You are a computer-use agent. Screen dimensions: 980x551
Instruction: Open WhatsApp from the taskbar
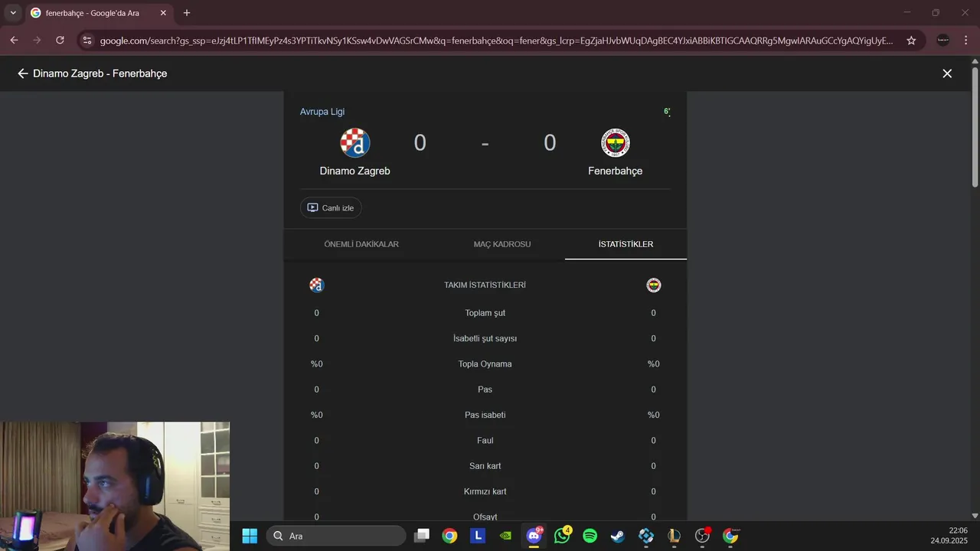pos(562,536)
